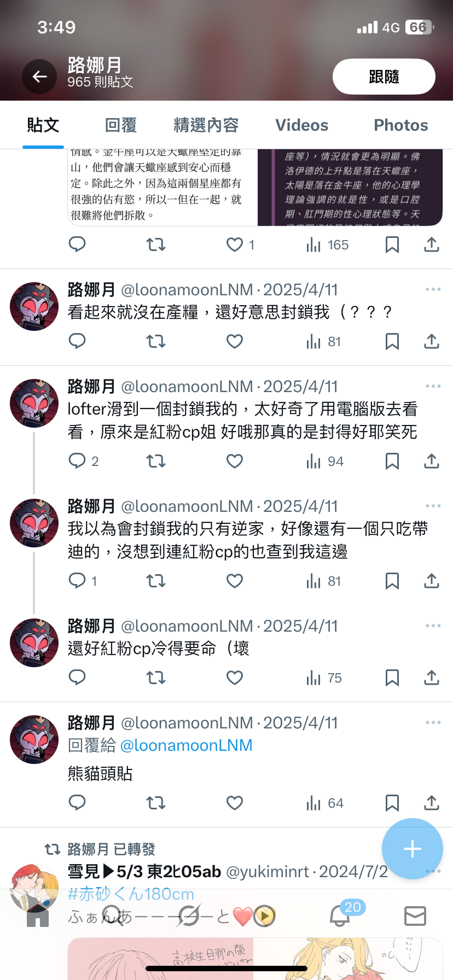The height and width of the screenshot is (980, 453).
Task: Switch to the Photos tab
Action: pos(401,125)
